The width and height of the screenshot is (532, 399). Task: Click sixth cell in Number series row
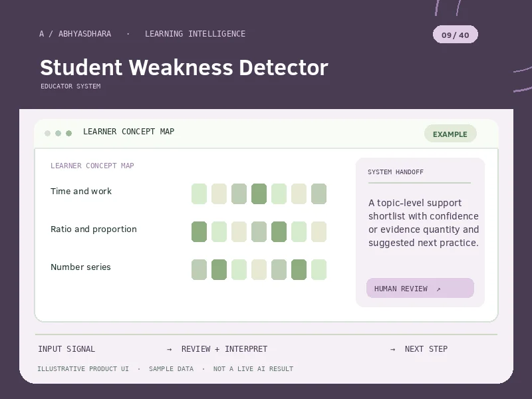[x=299, y=270]
